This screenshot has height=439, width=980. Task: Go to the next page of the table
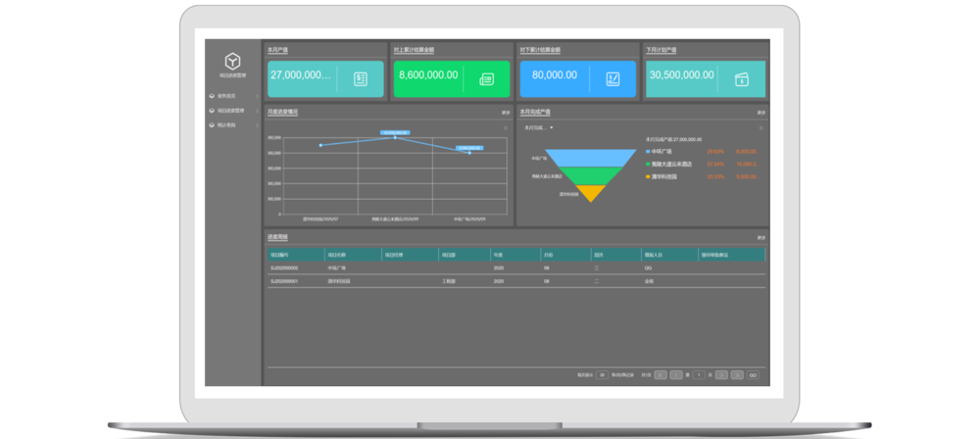pos(721,374)
